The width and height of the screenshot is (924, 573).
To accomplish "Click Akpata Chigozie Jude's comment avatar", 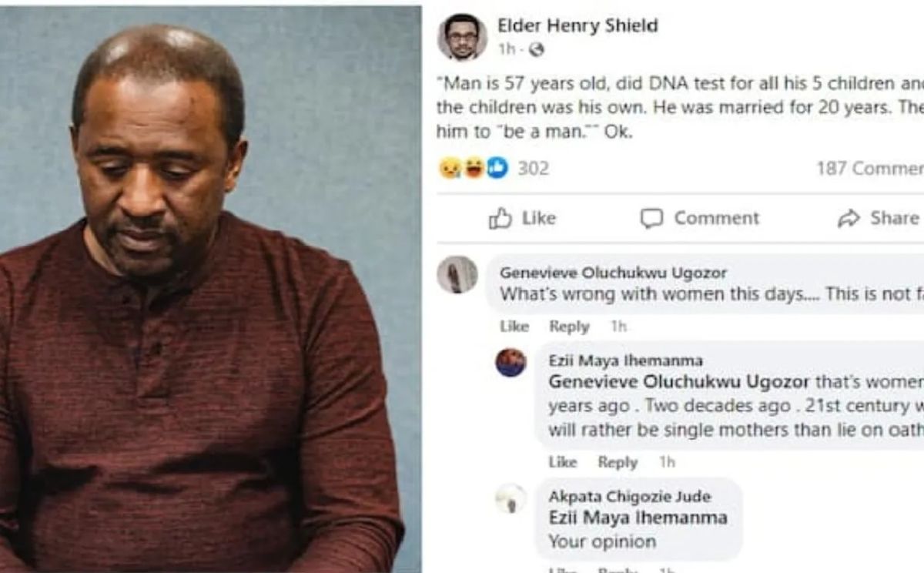I will pyautogui.click(x=511, y=498).
